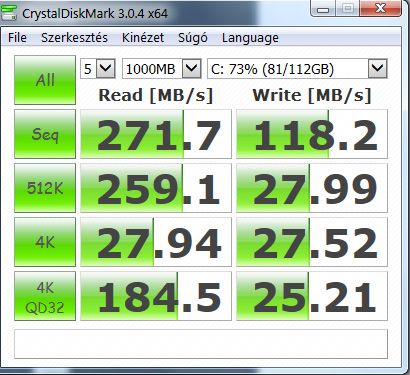Viewport: 410px width, 375px height.
Task: Select the 512K read result 259.1
Action: click(x=156, y=188)
